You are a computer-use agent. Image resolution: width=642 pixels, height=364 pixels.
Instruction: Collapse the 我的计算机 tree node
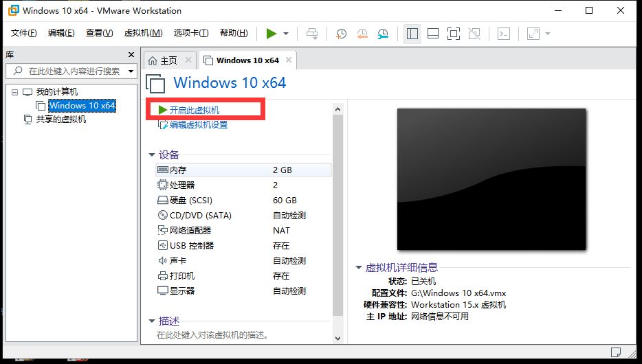pyautogui.click(x=14, y=92)
